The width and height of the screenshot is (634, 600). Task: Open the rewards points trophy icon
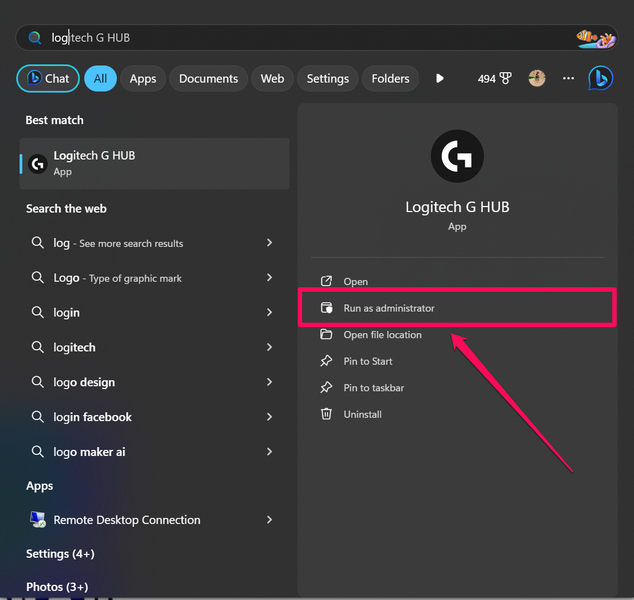point(506,78)
